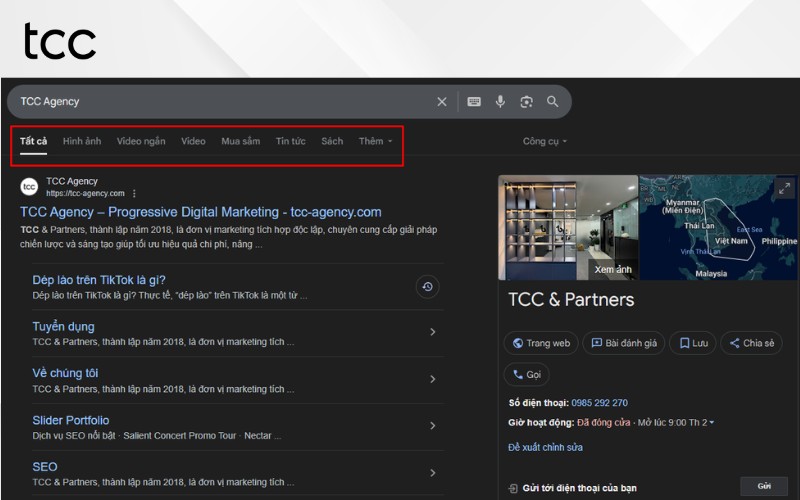
Task: Click the https://tcc-agency.com URL text
Action: click(85, 193)
